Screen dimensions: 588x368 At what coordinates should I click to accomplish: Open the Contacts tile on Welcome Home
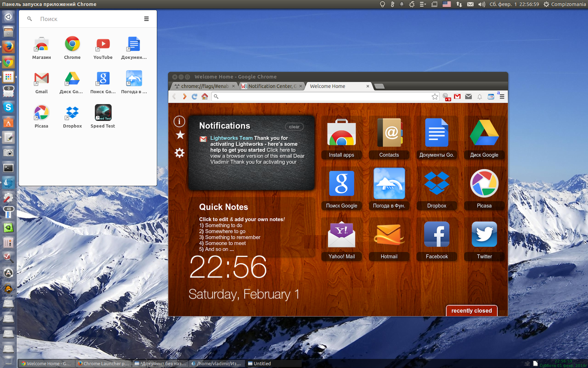[x=389, y=138]
